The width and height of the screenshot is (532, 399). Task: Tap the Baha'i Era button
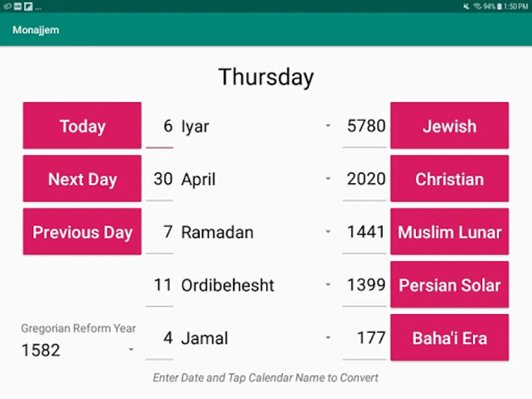449,338
